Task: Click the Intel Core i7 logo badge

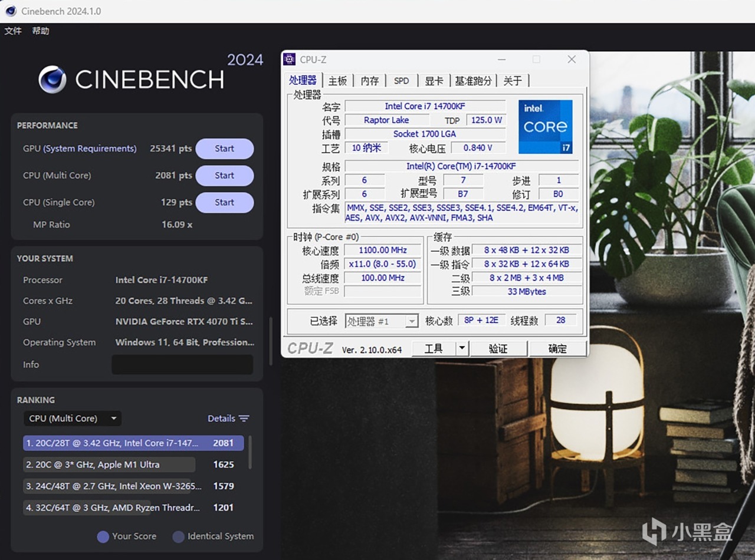Action: (545, 127)
